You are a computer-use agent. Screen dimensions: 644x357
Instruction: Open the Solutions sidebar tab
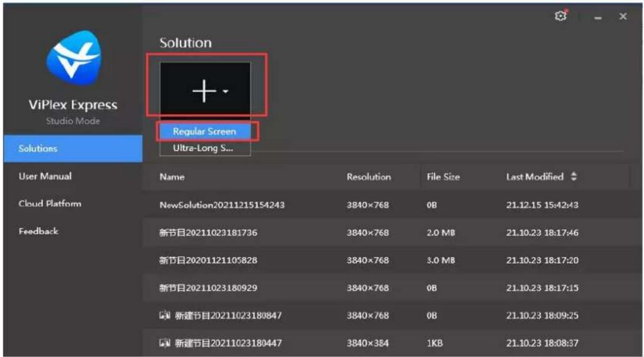click(73, 148)
